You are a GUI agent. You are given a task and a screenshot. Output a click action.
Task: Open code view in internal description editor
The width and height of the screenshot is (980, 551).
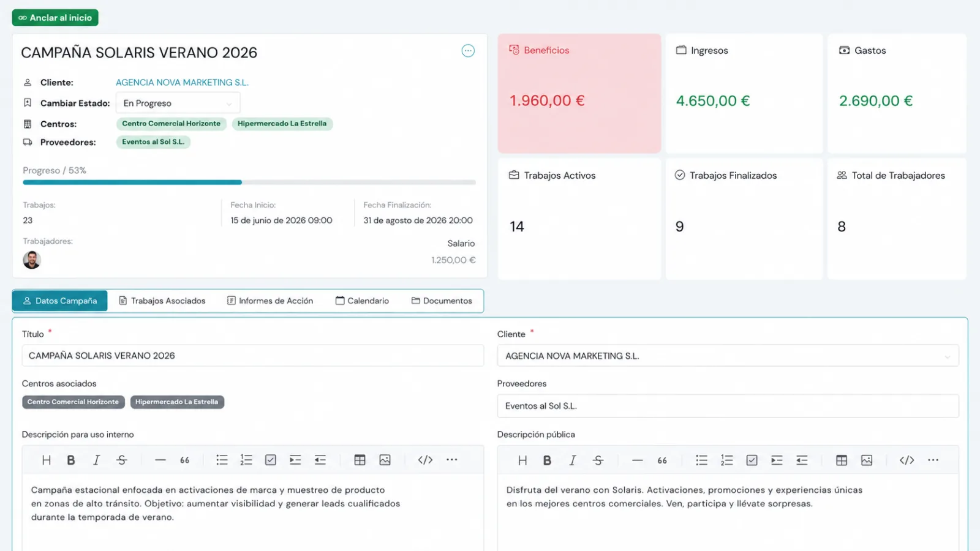click(x=425, y=460)
